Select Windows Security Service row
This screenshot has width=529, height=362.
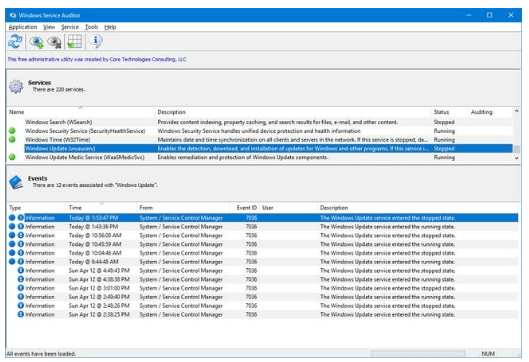click(x=260, y=131)
